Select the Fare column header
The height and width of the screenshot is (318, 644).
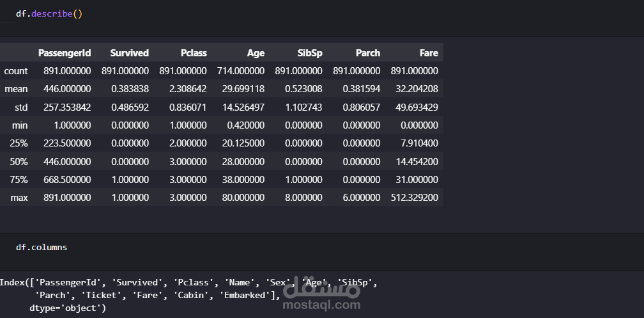(429, 53)
